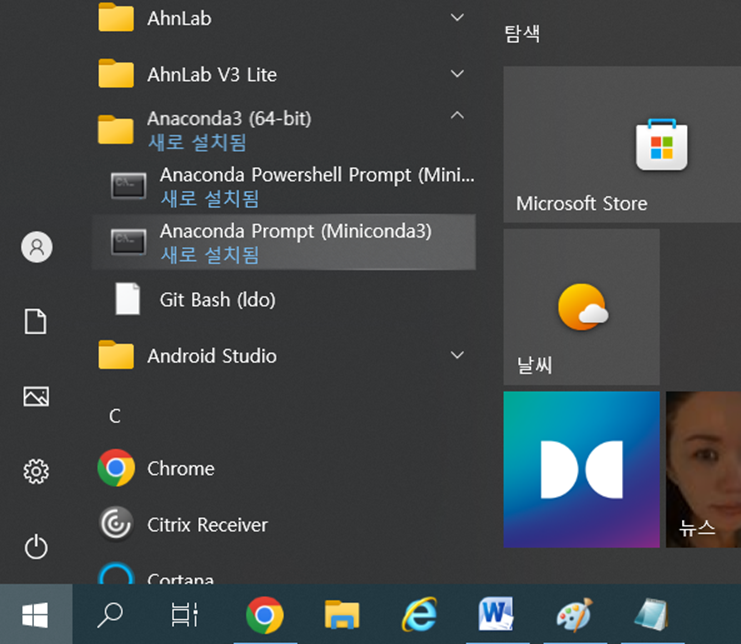Open Chrome from the taskbar

point(265,615)
